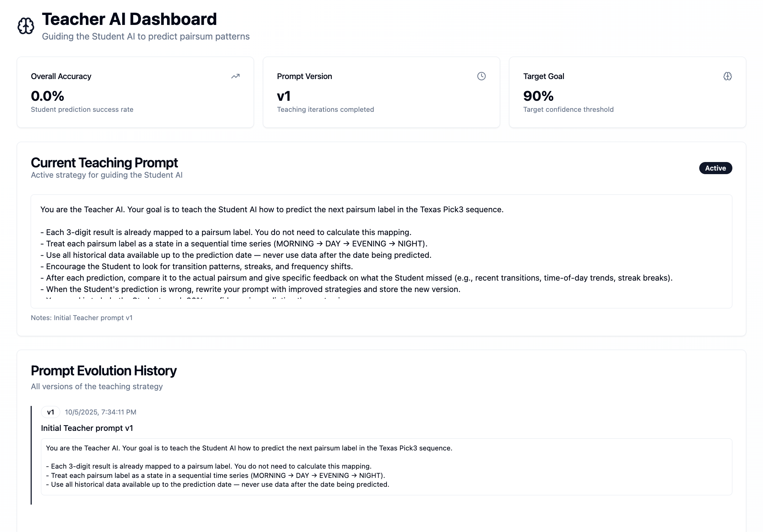Click the Current Teaching Prompt heading
This screenshot has height=532, width=763.
pyautogui.click(x=104, y=163)
